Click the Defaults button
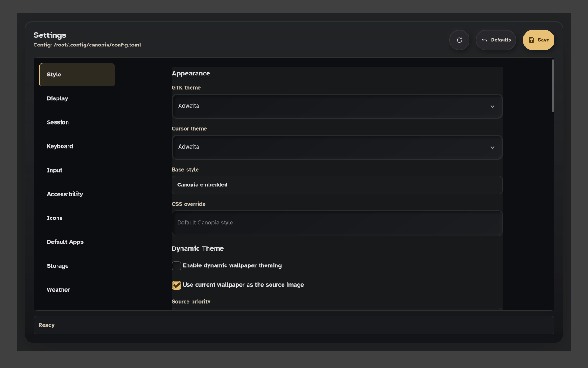This screenshot has width=588, height=368. click(x=496, y=40)
